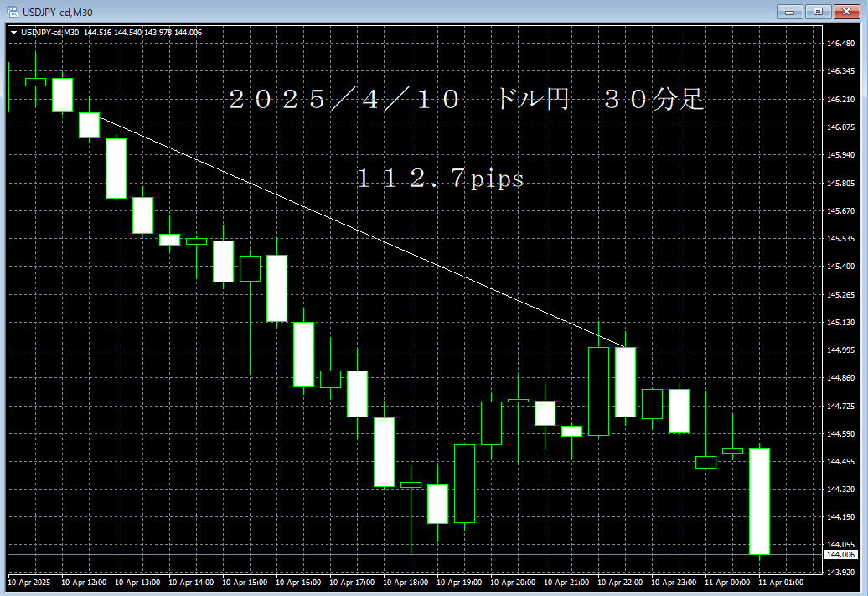868x596 pixels.
Task: Click the chart icon in the title bar
Action: pyautogui.click(x=12, y=12)
